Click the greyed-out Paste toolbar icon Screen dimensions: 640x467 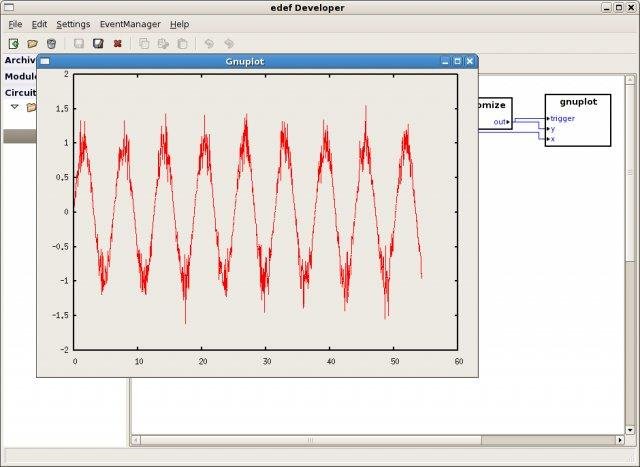click(x=182, y=43)
